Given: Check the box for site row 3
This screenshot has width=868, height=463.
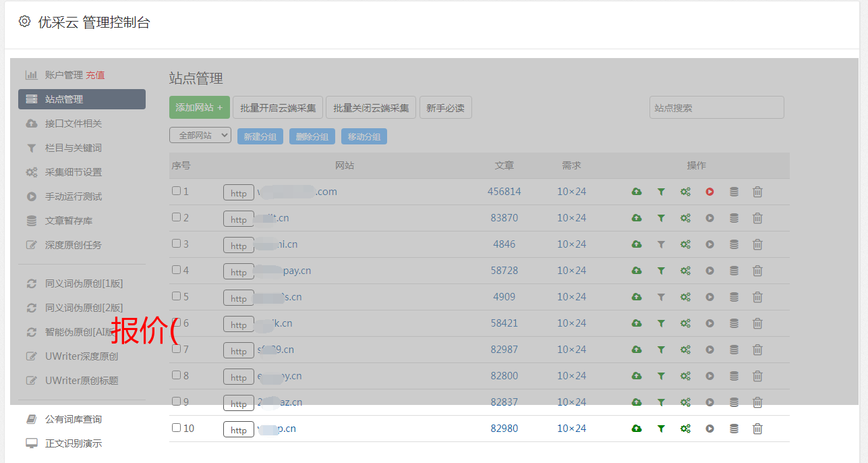Looking at the screenshot, I should coord(176,244).
